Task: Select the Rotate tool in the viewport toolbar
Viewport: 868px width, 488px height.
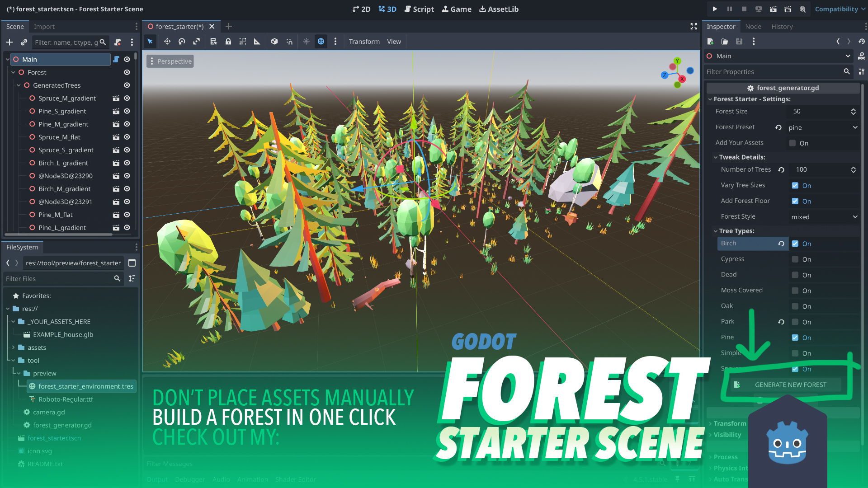Action: 182,41
